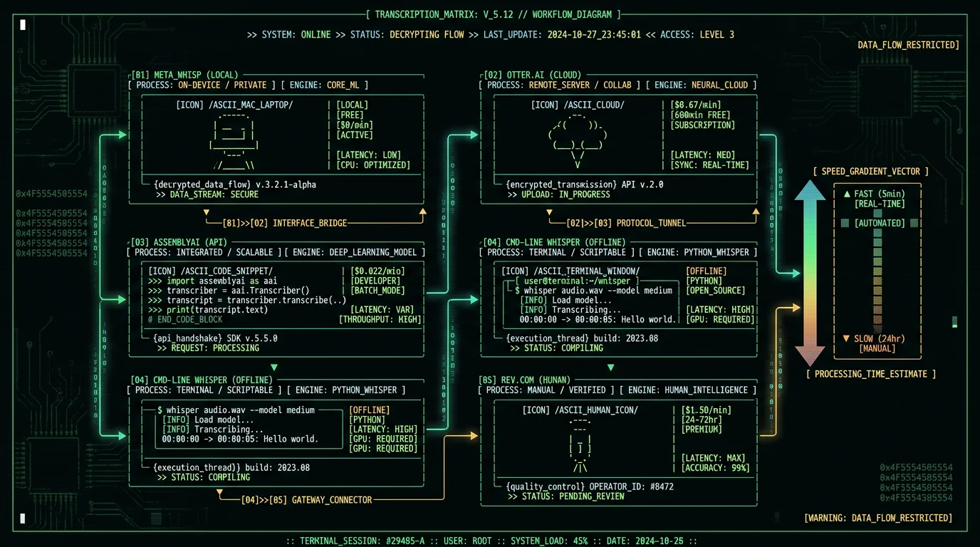Image resolution: width=980 pixels, height=547 pixels.
Task: Click the {api_handshake} SDK v.5.5.0 line
Action: [x=216, y=338]
